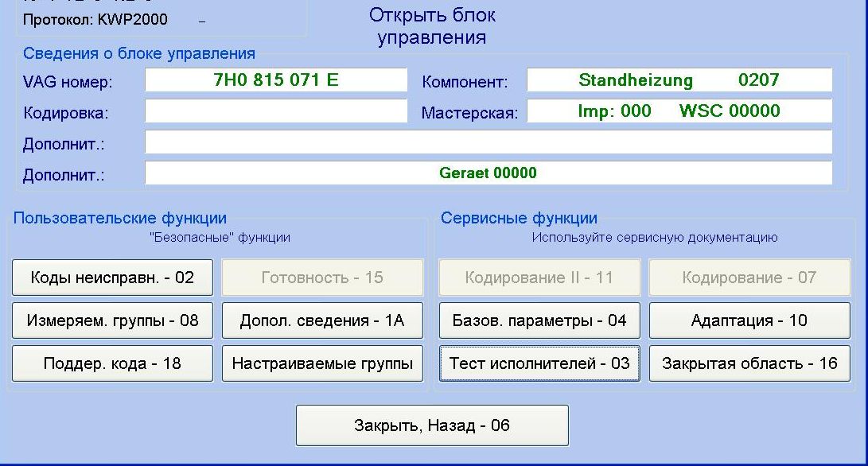The height and width of the screenshot is (466, 868).
Task: Select Допол. сведения - 1A
Action: point(321,320)
